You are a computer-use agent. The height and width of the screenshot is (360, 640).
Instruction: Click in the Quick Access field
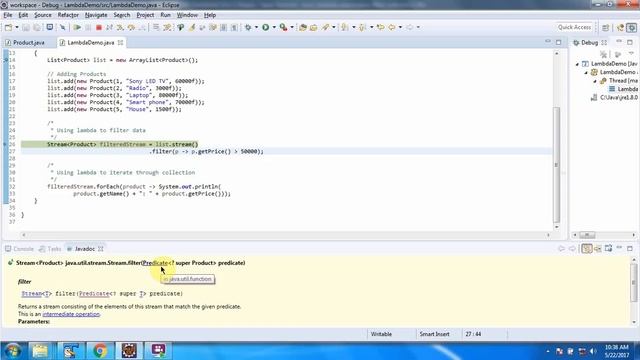pos(574,27)
